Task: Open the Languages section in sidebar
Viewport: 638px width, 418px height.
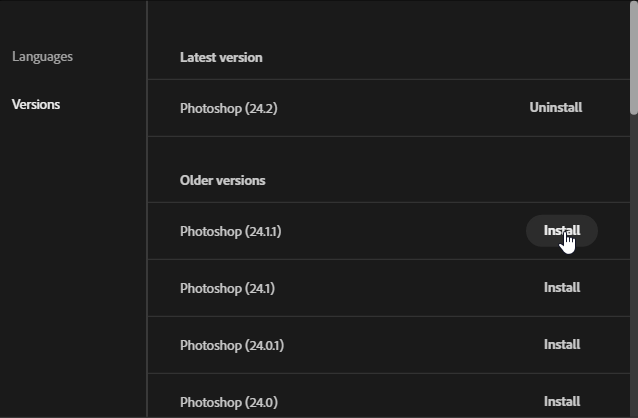Action: point(42,57)
